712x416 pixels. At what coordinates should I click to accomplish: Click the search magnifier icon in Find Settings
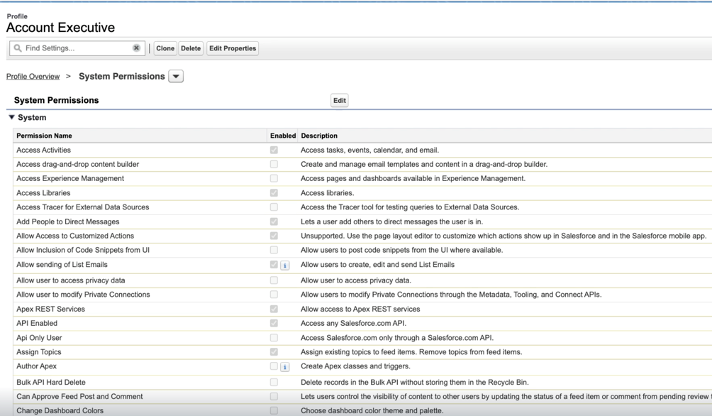tap(18, 48)
